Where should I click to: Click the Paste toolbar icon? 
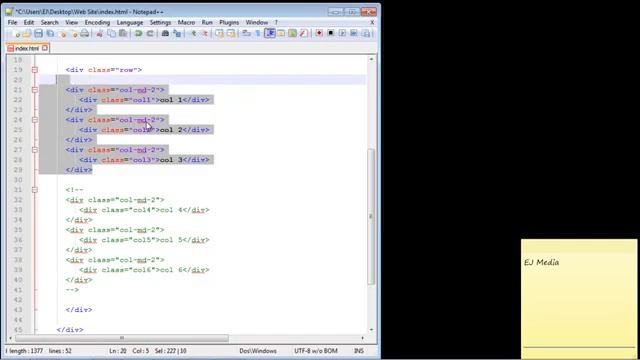point(122,33)
